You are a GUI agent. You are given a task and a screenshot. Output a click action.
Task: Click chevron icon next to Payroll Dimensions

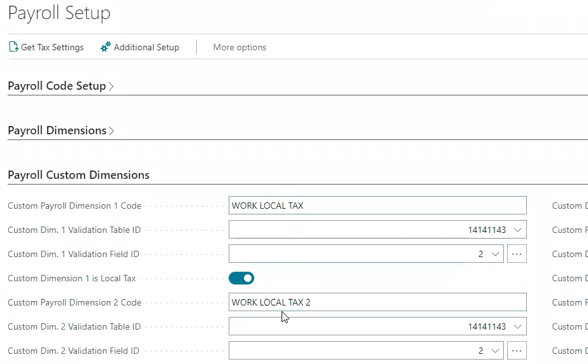111,130
